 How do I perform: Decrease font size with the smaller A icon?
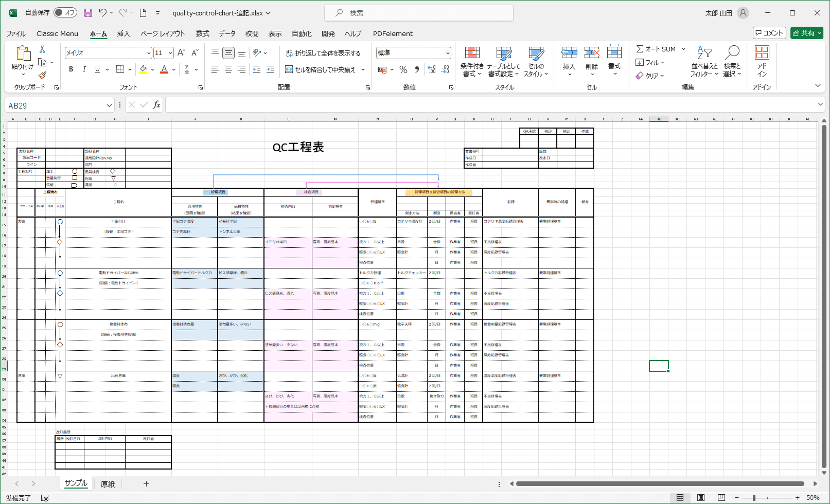pos(195,53)
